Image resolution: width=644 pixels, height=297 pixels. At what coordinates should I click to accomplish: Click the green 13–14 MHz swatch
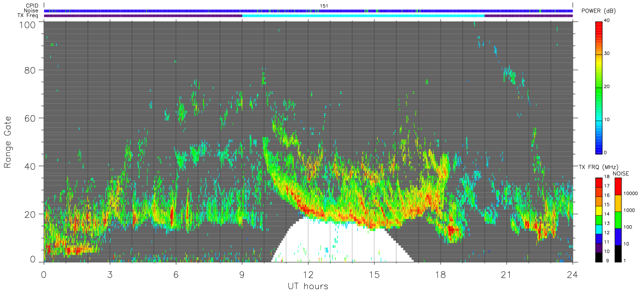[x=598, y=220]
